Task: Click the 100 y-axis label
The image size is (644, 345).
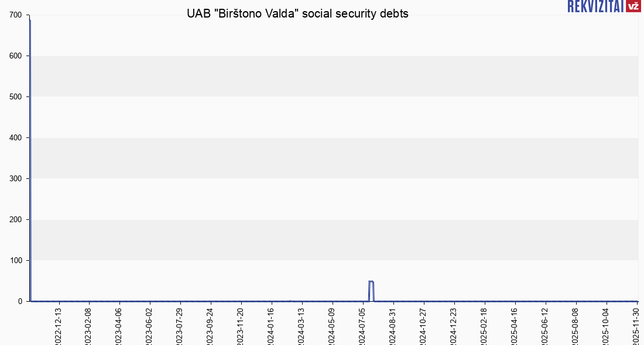Action: point(16,260)
